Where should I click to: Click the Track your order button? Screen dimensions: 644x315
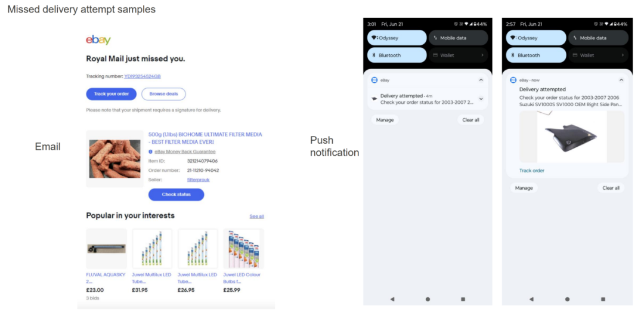click(112, 94)
